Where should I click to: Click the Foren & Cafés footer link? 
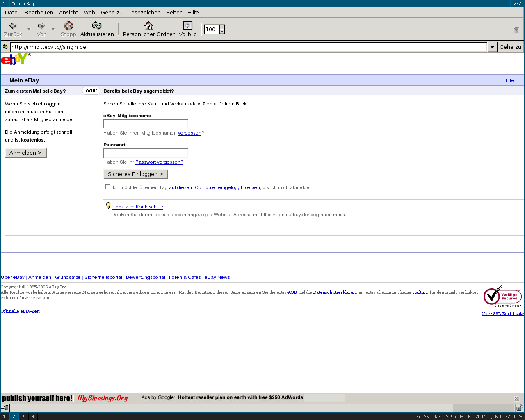point(185,277)
